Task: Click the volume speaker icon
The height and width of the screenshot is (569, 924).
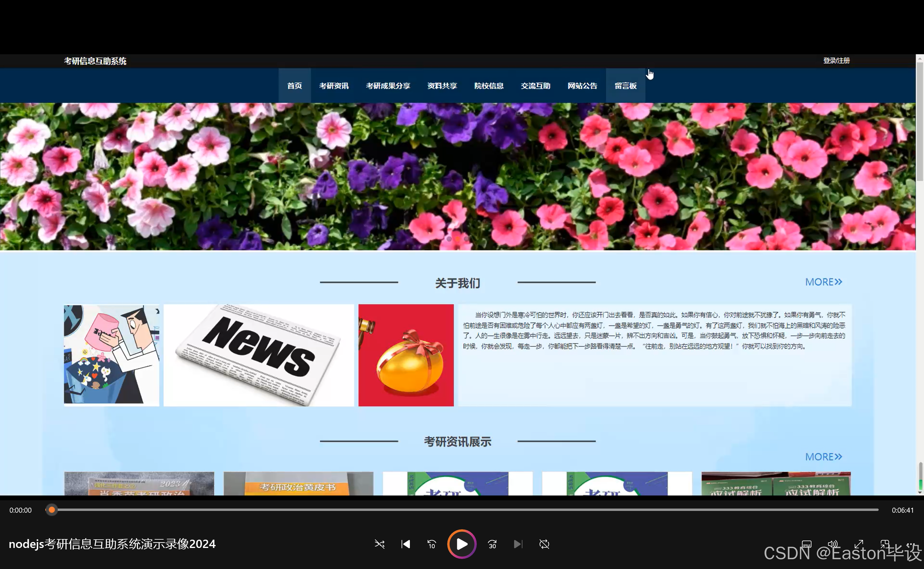Action: coord(832,544)
